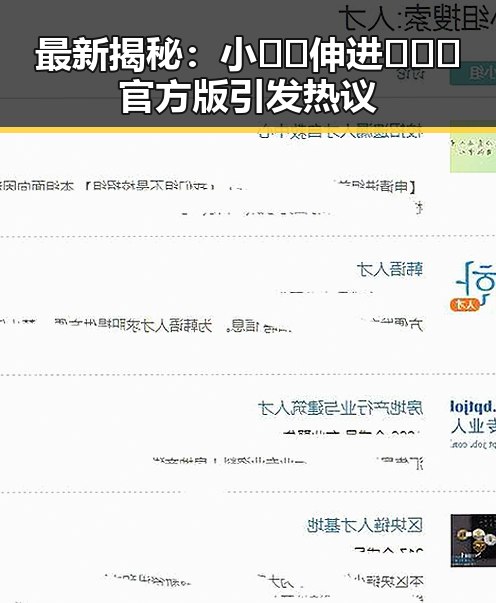
Task: Open the green group avatar thumbnail
Action: click(x=473, y=147)
